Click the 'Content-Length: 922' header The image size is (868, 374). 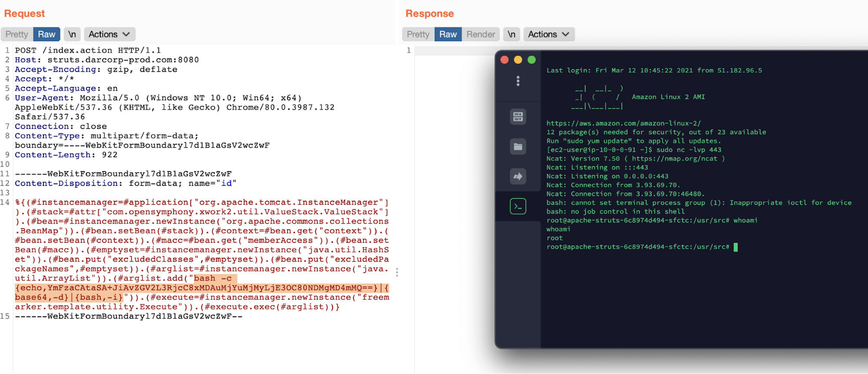66,155
